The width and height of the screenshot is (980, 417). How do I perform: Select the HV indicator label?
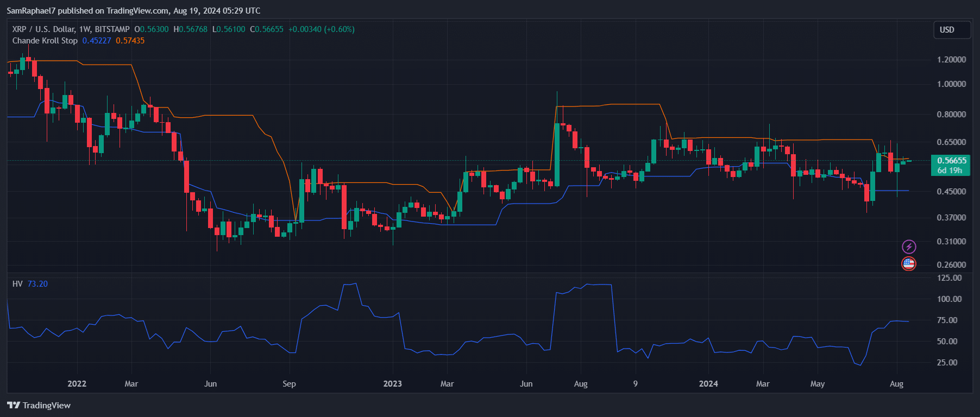coord(17,284)
